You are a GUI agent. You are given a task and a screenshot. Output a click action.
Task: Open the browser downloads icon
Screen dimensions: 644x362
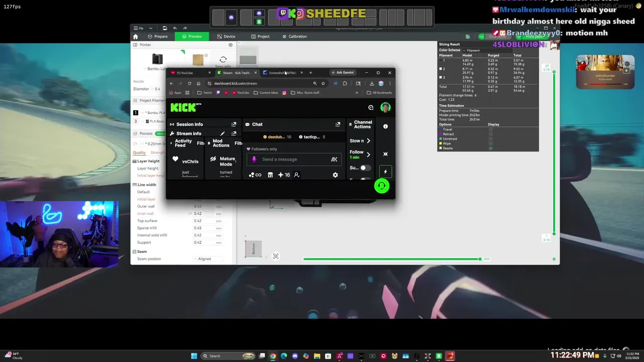tap(371, 83)
